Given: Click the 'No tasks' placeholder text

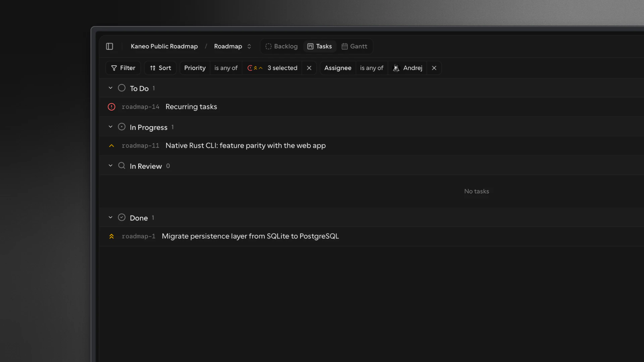Looking at the screenshot, I should coord(477,191).
